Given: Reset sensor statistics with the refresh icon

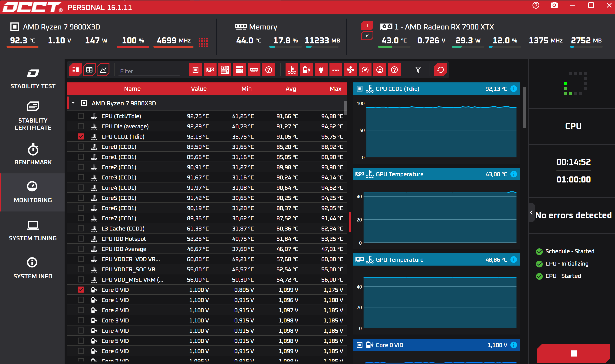Looking at the screenshot, I should [440, 70].
